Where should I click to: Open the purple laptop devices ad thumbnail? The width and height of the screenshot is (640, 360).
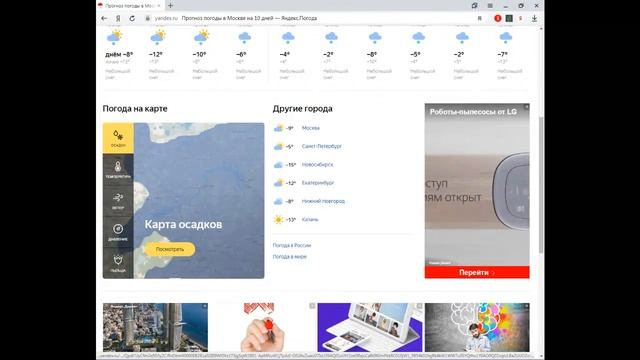pos(370,327)
